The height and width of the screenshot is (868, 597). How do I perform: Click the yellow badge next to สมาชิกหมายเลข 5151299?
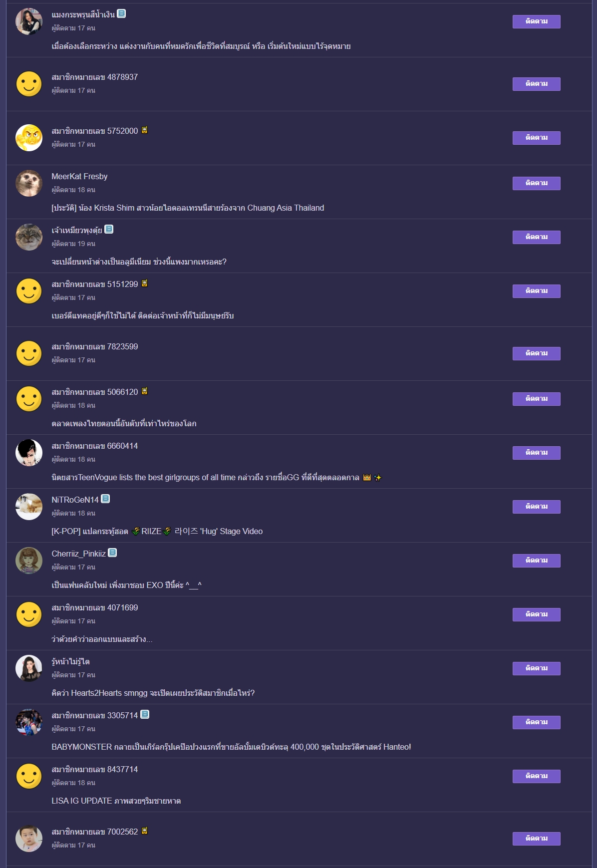[x=144, y=284]
